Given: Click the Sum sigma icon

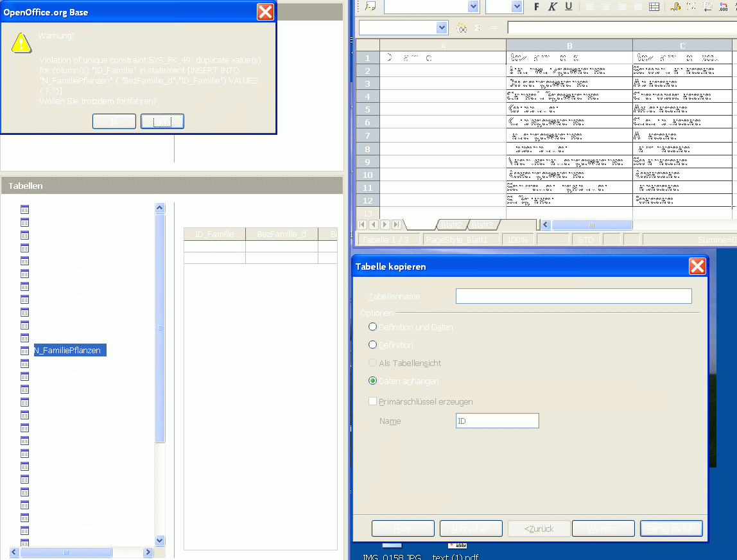Looking at the screenshot, I should click(477, 28).
